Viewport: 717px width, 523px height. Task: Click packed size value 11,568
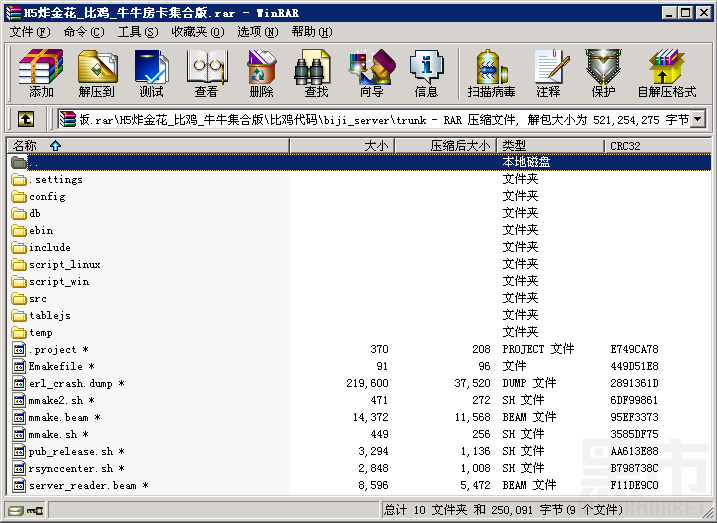[472, 417]
